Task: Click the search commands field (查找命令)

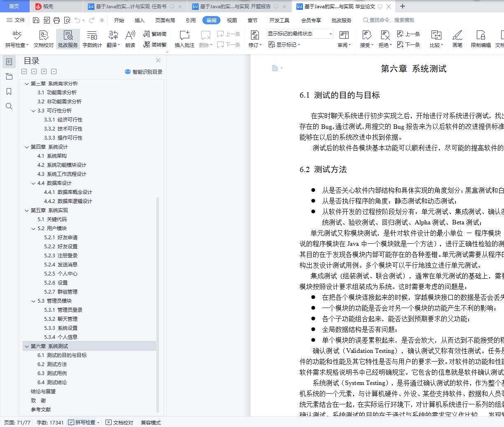Action: click(x=389, y=20)
